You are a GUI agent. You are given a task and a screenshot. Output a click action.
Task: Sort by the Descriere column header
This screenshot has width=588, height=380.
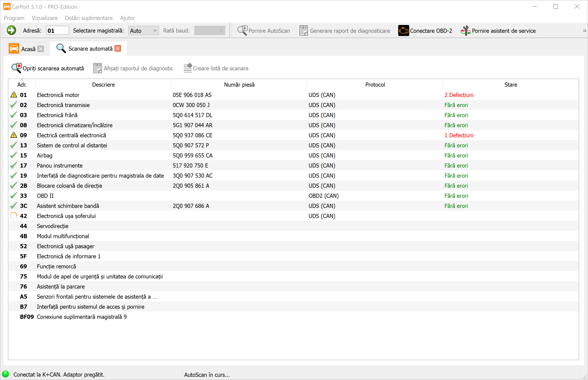[x=103, y=85]
